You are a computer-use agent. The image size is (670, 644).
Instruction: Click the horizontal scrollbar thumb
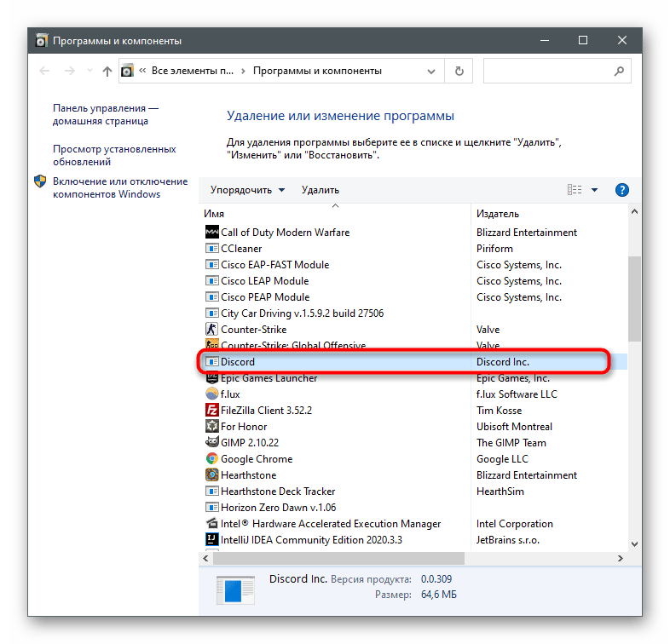pos(338,558)
